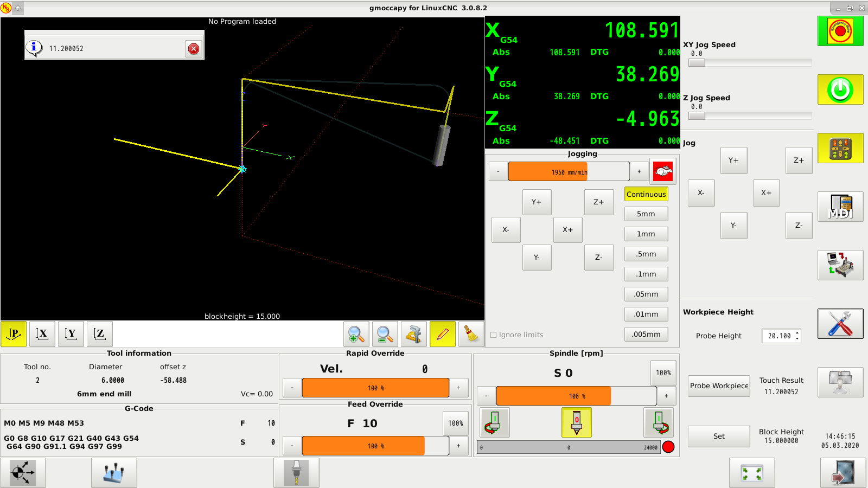Clear live plot with broom icon
This screenshot has width=868, height=488.
click(471, 334)
